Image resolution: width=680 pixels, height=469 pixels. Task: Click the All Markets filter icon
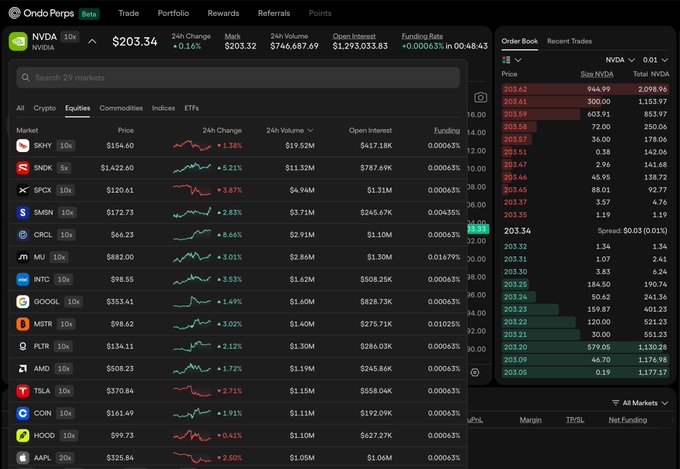[615, 403]
